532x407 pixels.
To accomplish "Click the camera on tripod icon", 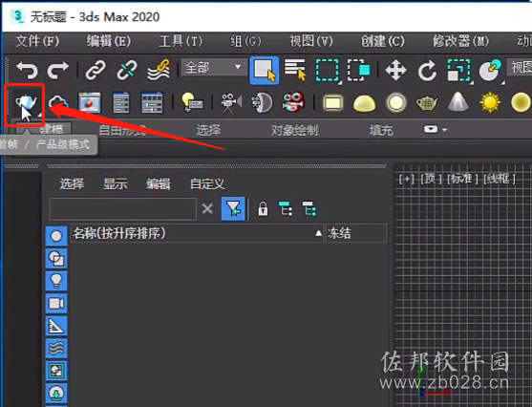I will pos(231,102).
